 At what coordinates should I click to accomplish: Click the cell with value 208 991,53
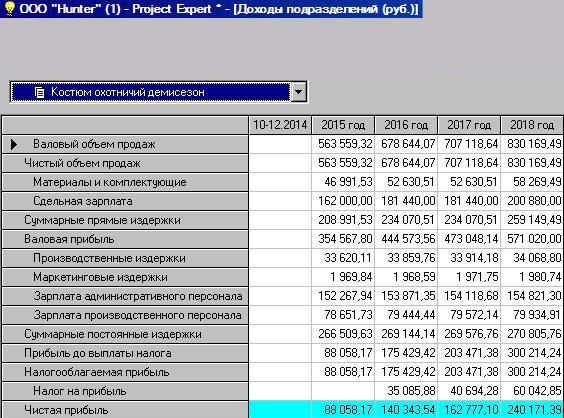pos(343,220)
